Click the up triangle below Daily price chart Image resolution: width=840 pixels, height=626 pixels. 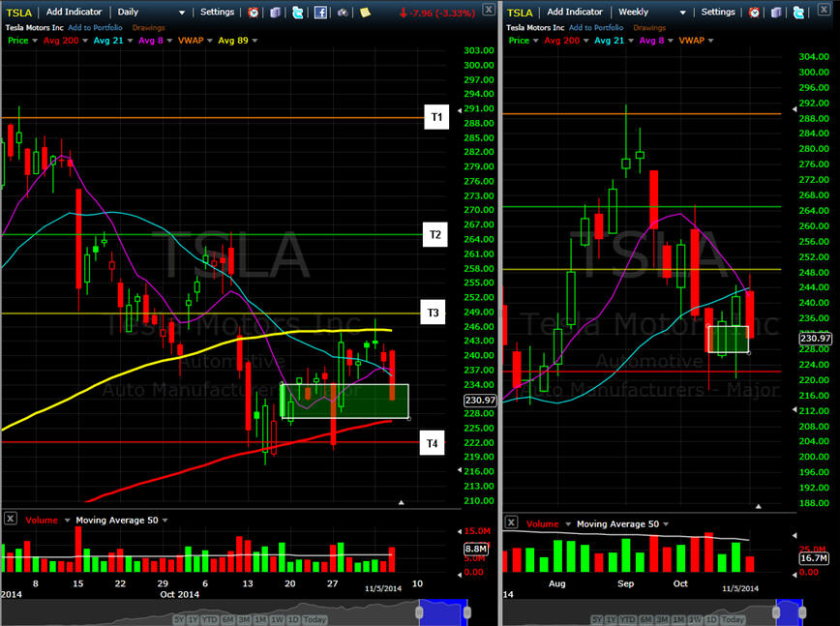(x=402, y=502)
